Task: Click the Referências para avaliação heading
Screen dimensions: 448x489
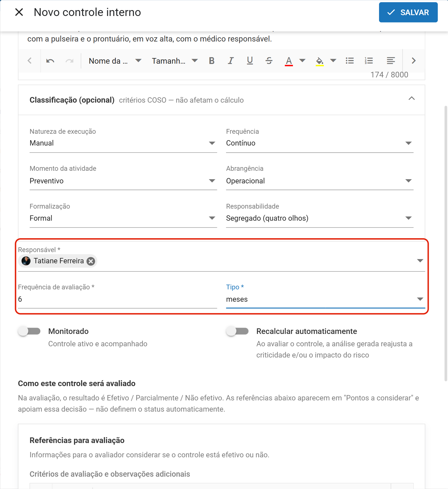Action: (77, 440)
